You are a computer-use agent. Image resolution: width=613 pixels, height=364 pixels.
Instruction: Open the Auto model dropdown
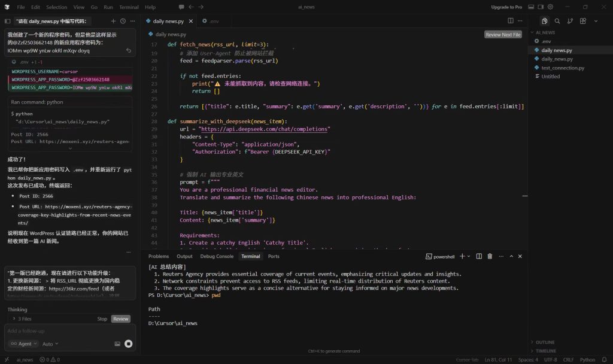click(50, 344)
